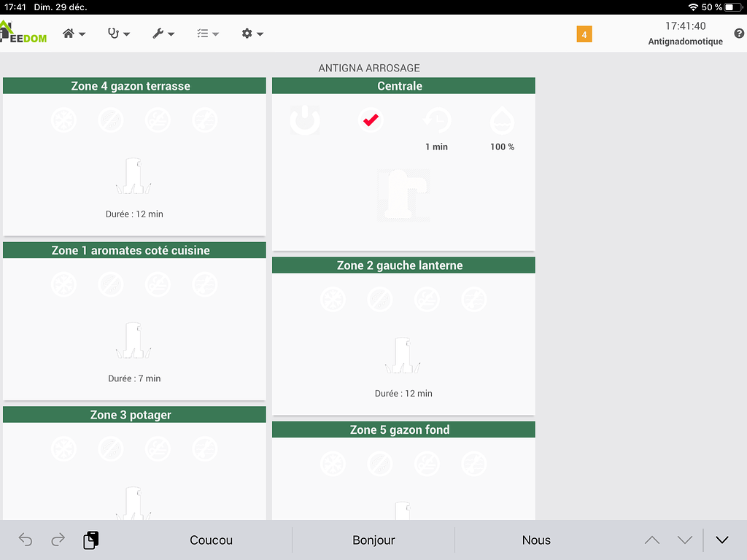Open the 1 min timer icon on Centrale
The width and height of the screenshot is (747, 560).
436,120
